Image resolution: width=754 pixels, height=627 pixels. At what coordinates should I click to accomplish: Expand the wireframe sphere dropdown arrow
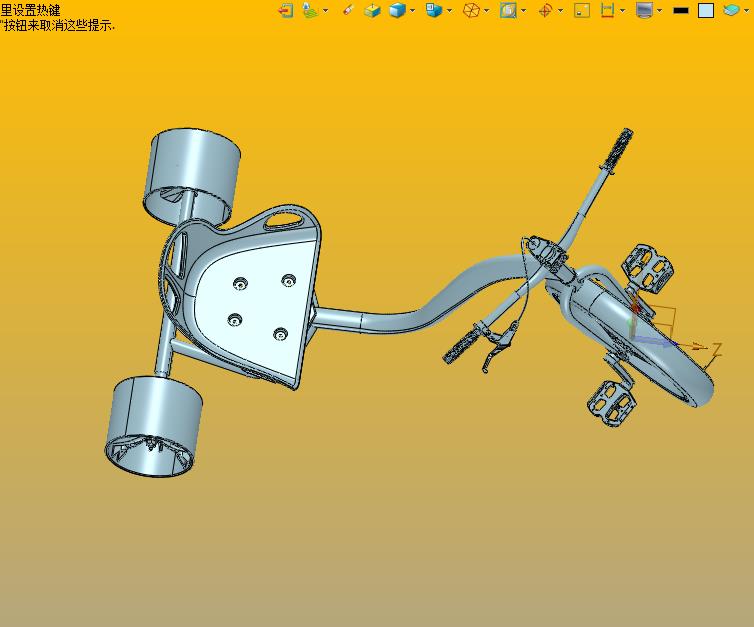tap(487, 10)
